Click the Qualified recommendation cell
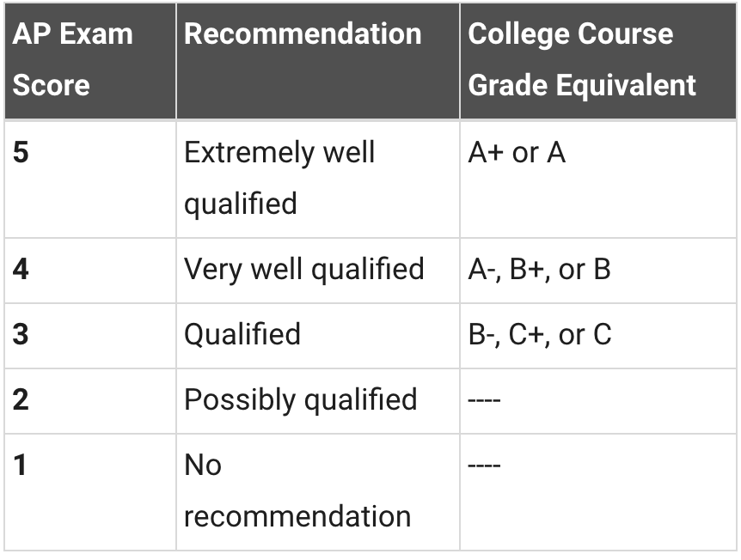 [318, 336]
